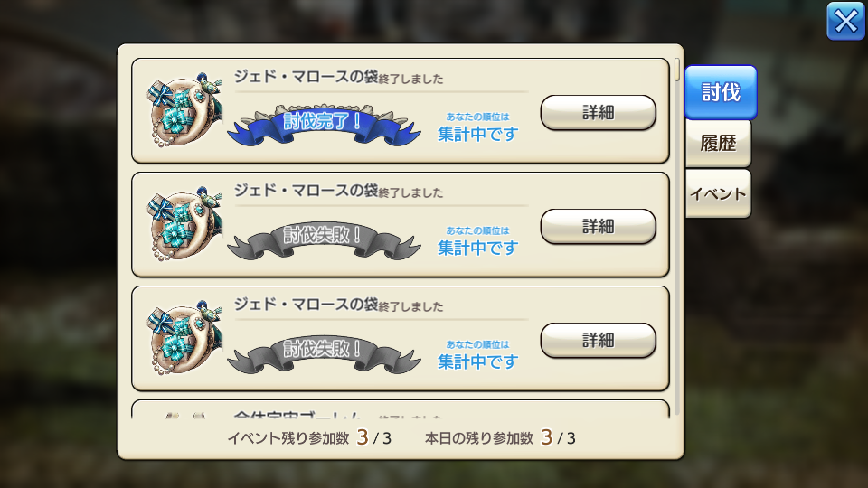Switch to the イベント tab
This screenshot has width=868, height=488.
pyautogui.click(x=718, y=193)
